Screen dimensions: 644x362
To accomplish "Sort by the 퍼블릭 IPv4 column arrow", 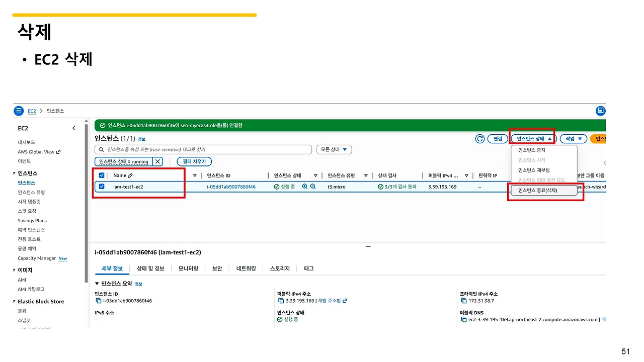I will click(x=466, y=175).
